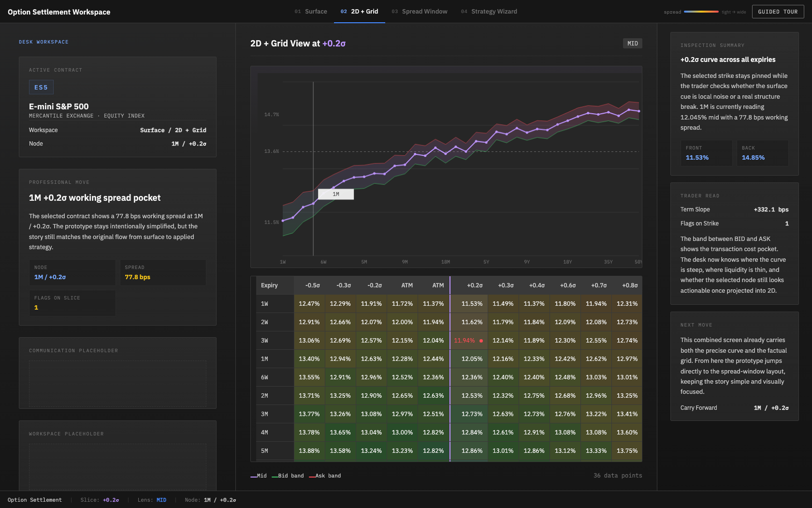812x508 pixels.
Task: Open the Strategy Wizard tab
Action: pyautogui.click(x=489, y=12)
